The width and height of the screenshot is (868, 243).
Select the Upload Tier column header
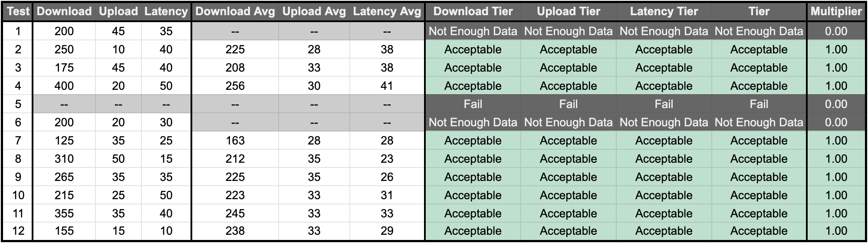[568, 12]
